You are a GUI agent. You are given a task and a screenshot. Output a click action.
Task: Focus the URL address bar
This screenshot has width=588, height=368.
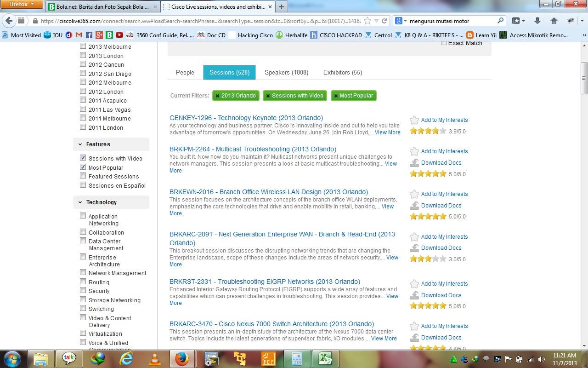(x=200, y=21)
